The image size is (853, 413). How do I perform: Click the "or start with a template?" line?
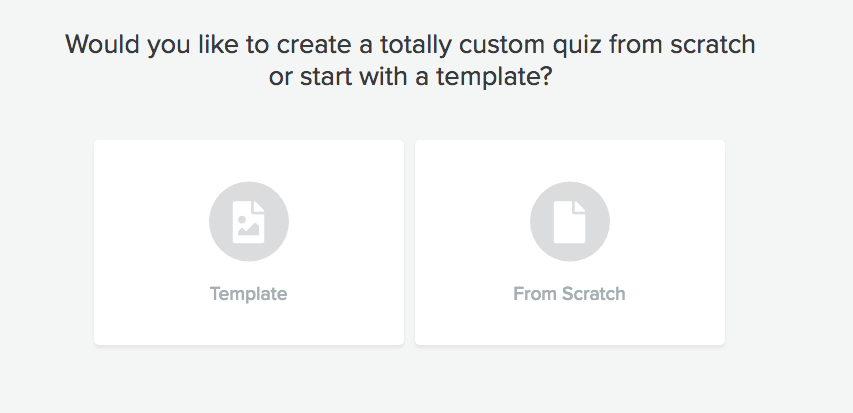click(x=410, y=77)
